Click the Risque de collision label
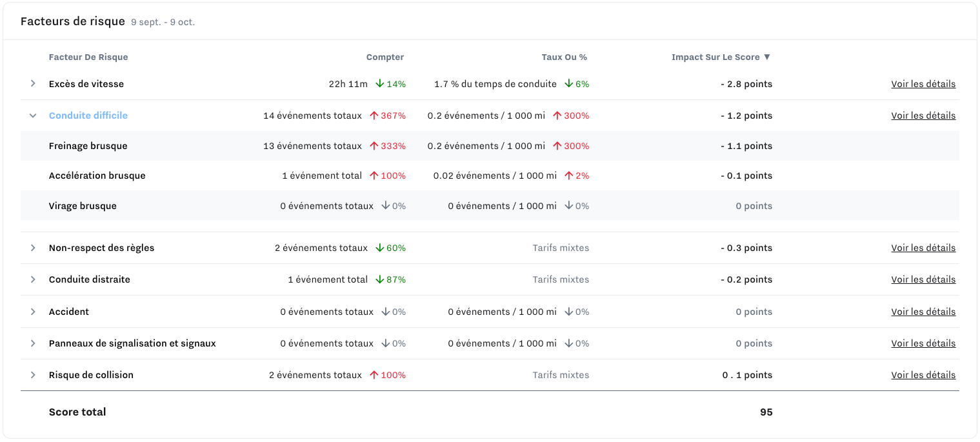This screenshot has height=442, width=980. (x=91, y=375)
